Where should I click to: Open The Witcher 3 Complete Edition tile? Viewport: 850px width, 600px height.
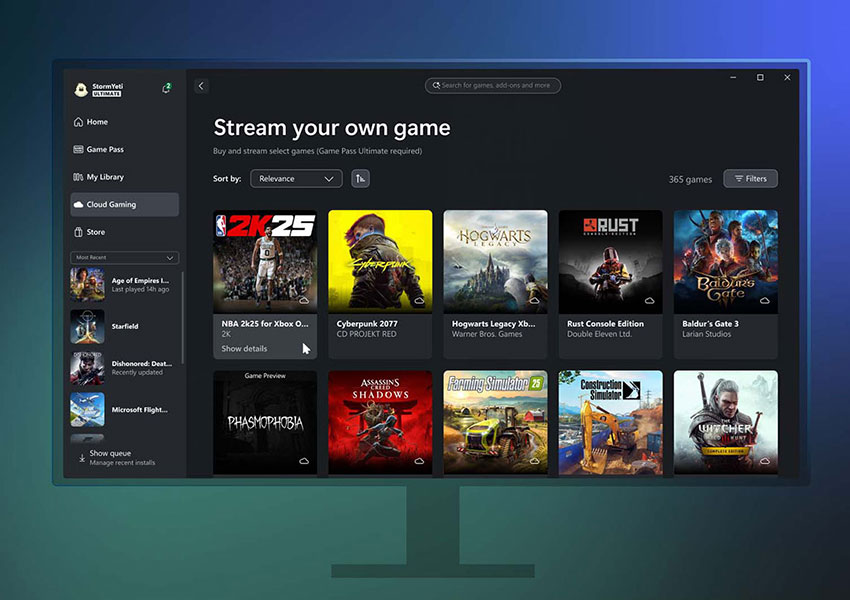pyautogui.click(x=725, y=423)
